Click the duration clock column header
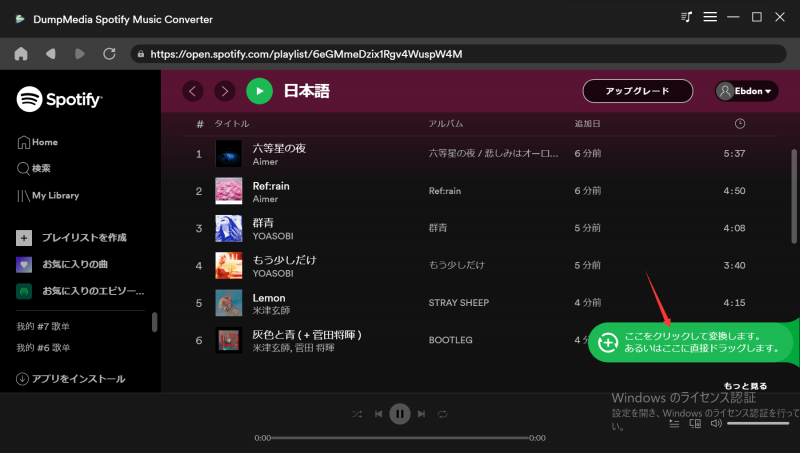The width and height of the screenshot is (800, 453). 740,123
